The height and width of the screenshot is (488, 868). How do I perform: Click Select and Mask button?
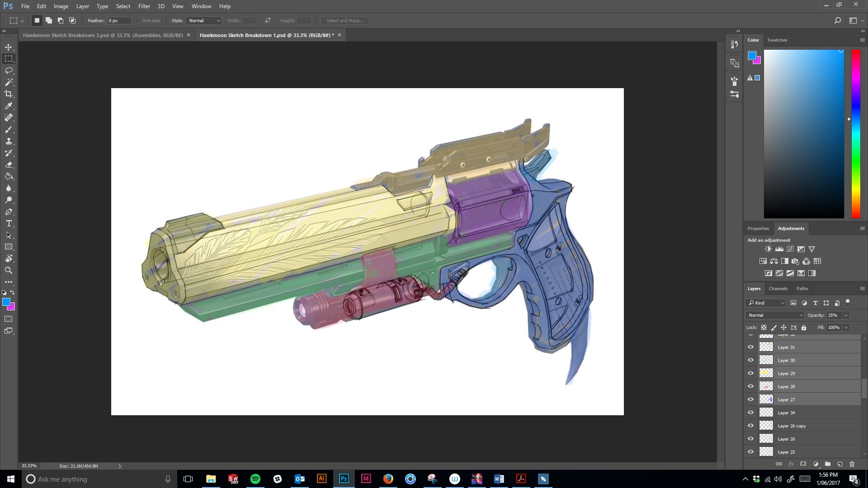point(345,21)
